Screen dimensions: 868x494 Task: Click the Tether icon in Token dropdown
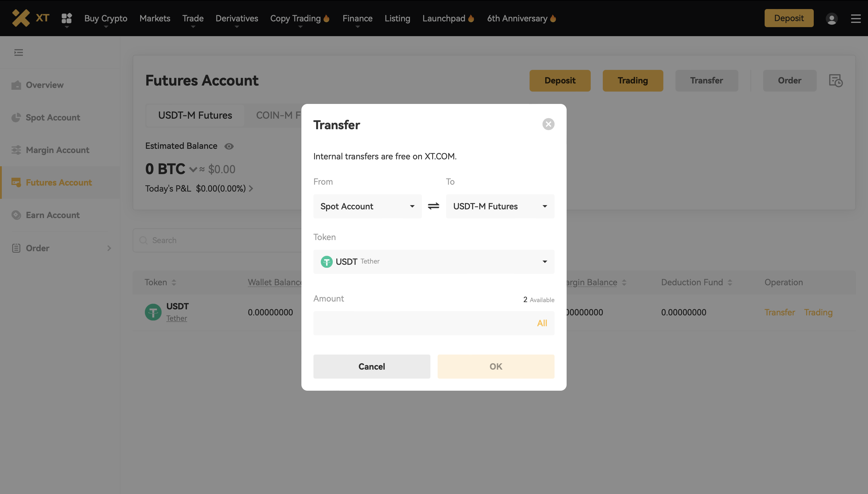coord(327,261)
